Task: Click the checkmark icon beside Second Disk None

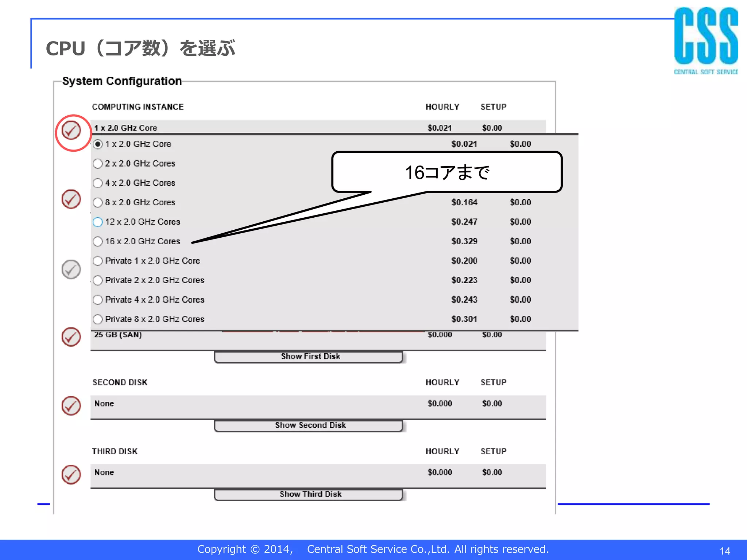Action: click(x=71, y=406)
